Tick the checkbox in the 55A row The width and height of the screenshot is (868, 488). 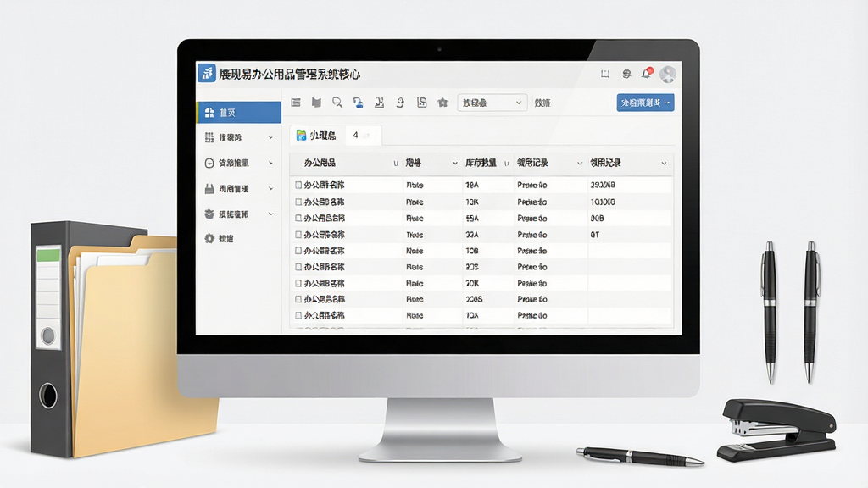[x=298, y=218]
